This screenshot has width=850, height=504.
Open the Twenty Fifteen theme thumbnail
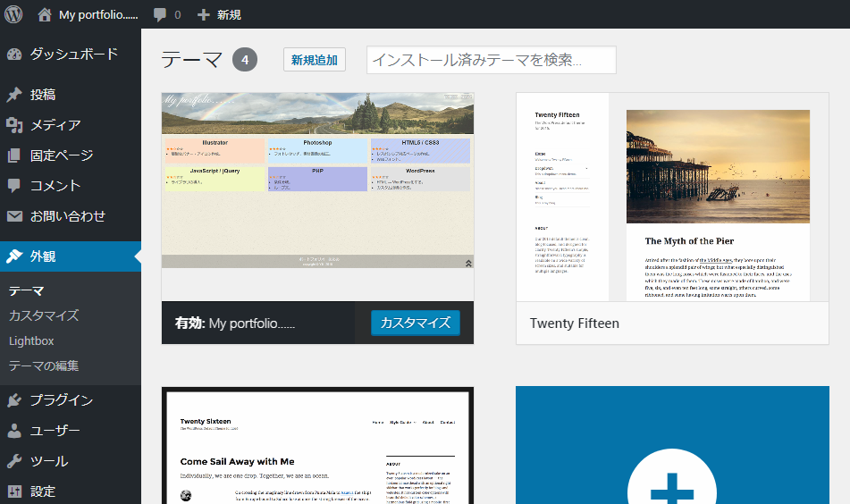pyautogui.click(x=672, y=197)
